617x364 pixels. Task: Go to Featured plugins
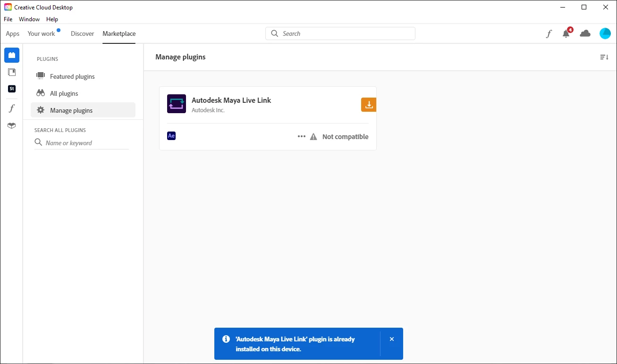[x=83, y=76]
